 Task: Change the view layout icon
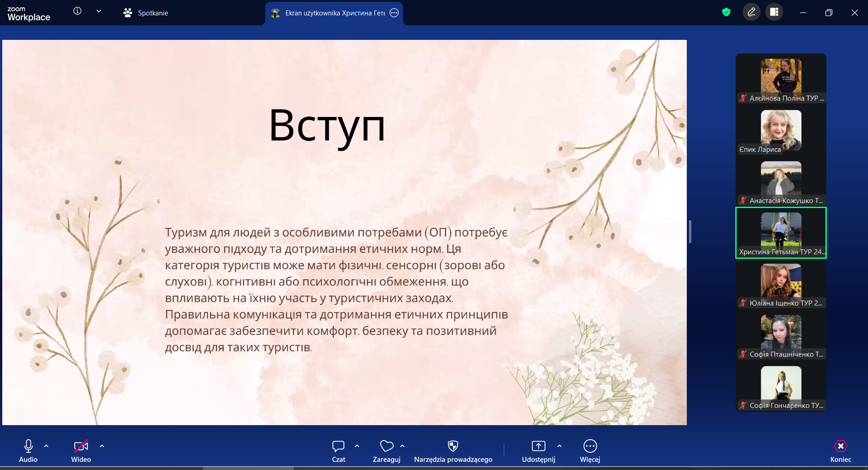click(x=774, y=12)
